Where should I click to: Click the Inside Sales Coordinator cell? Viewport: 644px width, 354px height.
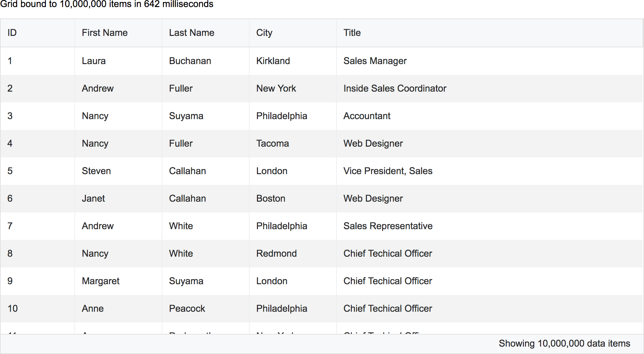coord(395,88)
